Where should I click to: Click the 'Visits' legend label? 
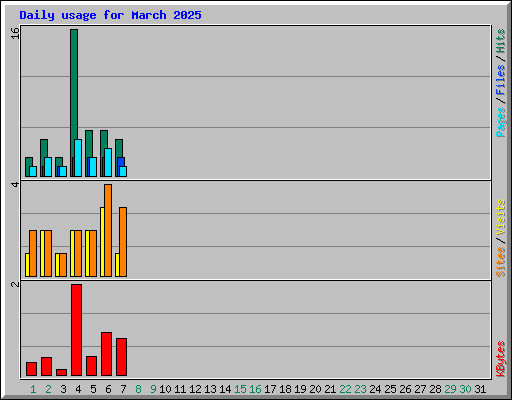pyautogui.click(x=501, y=217)
